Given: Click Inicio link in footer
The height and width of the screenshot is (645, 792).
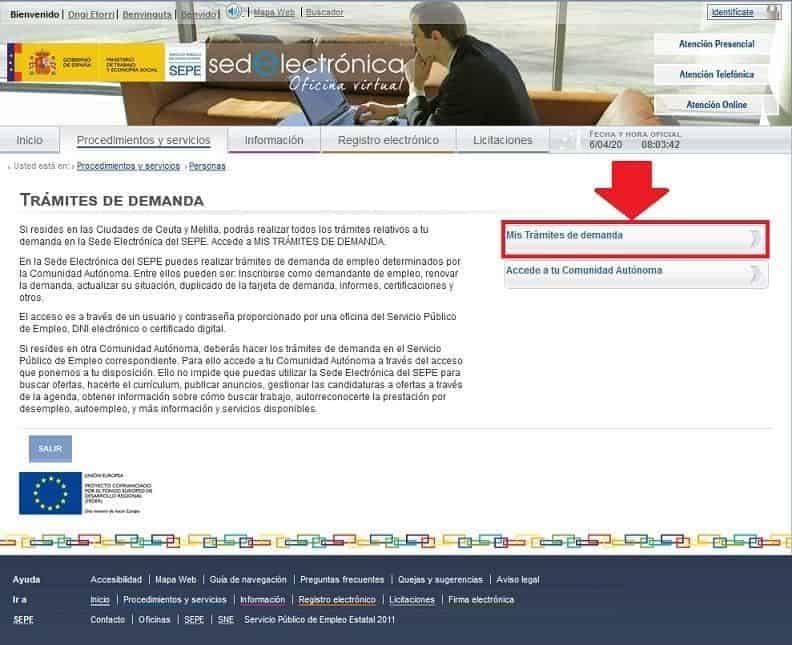Looking at the screenshot, I should (x=100, y=600).
